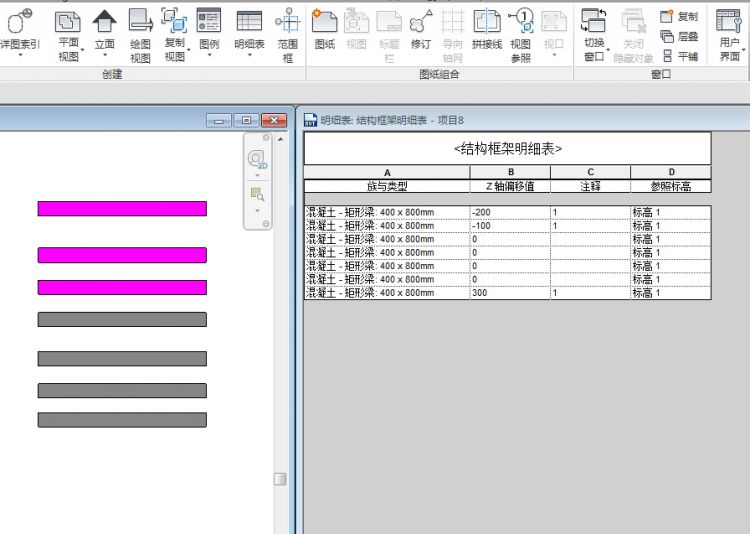The width and height of the screenshot is (750, 534).
Task: Minimize the left view window
Action: (219, 120)
